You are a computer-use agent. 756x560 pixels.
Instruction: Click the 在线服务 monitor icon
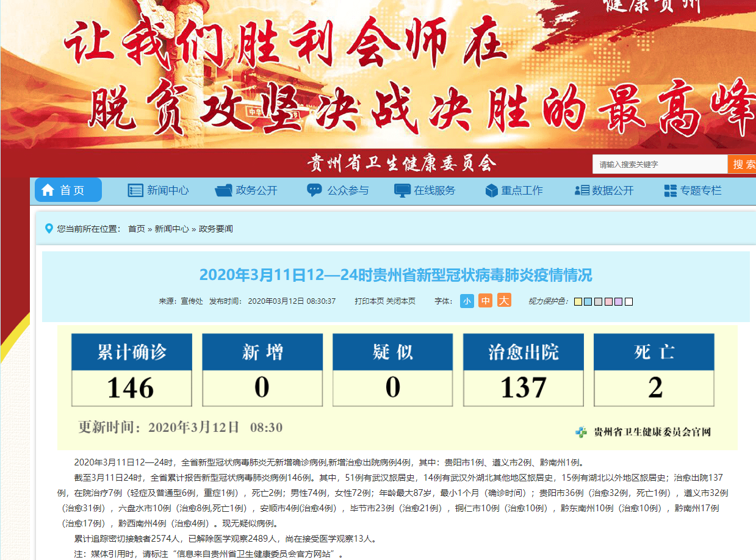(402, 190)
